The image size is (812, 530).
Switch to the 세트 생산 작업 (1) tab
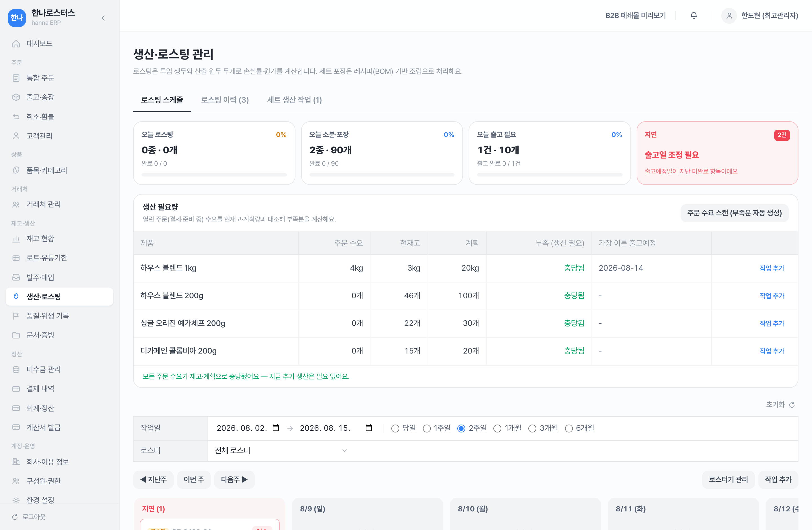click(294, 100)
